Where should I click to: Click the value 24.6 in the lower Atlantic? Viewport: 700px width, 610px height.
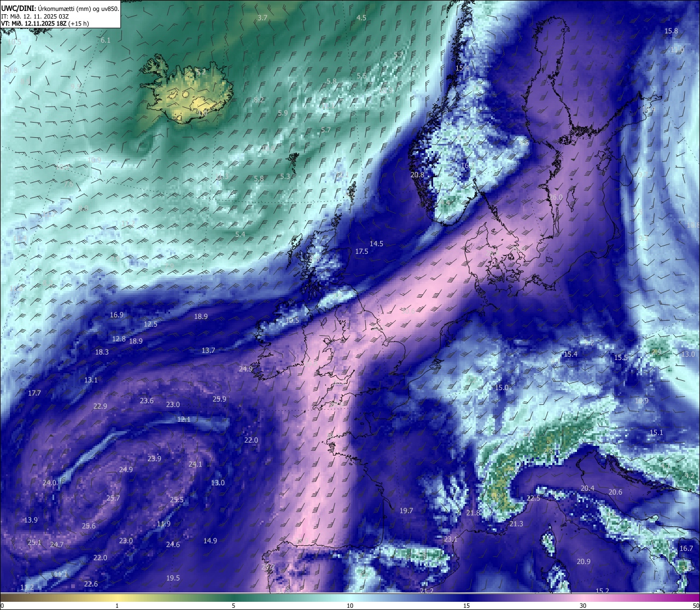(x=173, y=544)
